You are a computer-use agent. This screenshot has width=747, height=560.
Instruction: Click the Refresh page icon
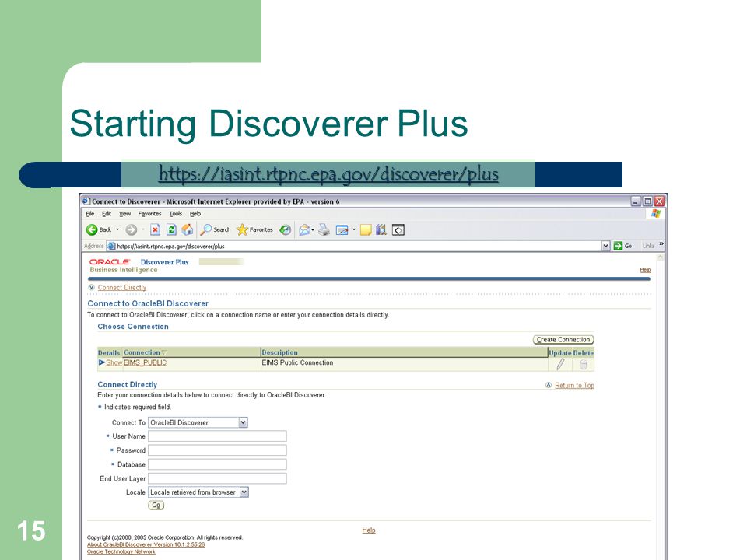pyautogui.click(x=171, y=230)
